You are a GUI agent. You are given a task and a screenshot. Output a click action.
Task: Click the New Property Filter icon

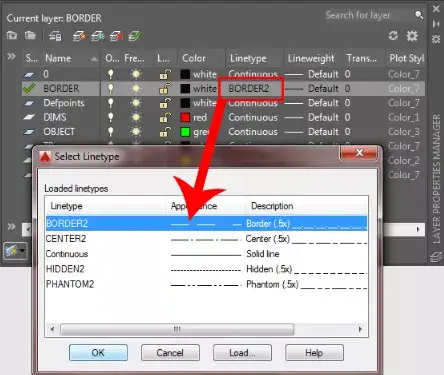tap(12, 35)
